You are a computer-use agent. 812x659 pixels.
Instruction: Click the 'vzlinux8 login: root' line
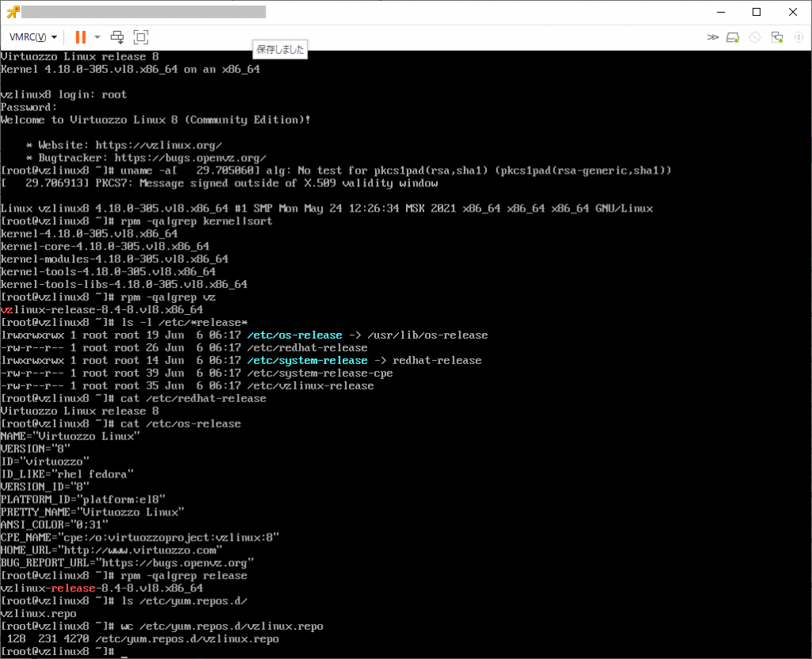pyautogui.click(x=63, y=94)
